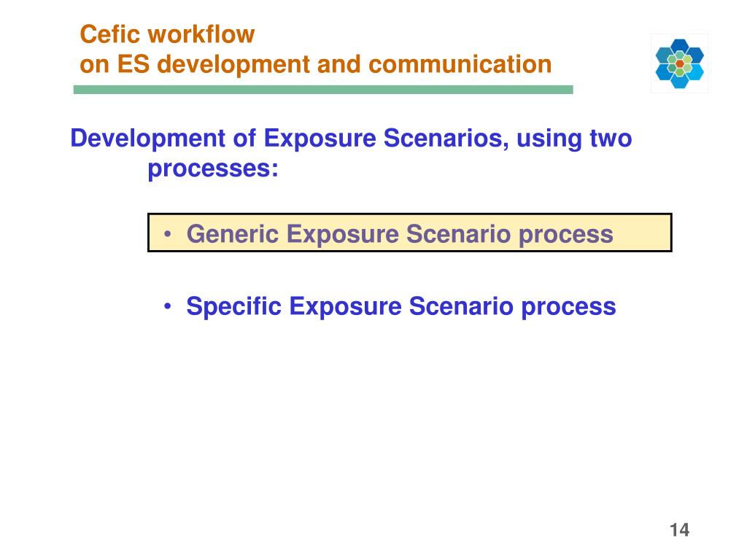Select the green horizontal divider bar
747x560 pixels.
coord(323,90)
